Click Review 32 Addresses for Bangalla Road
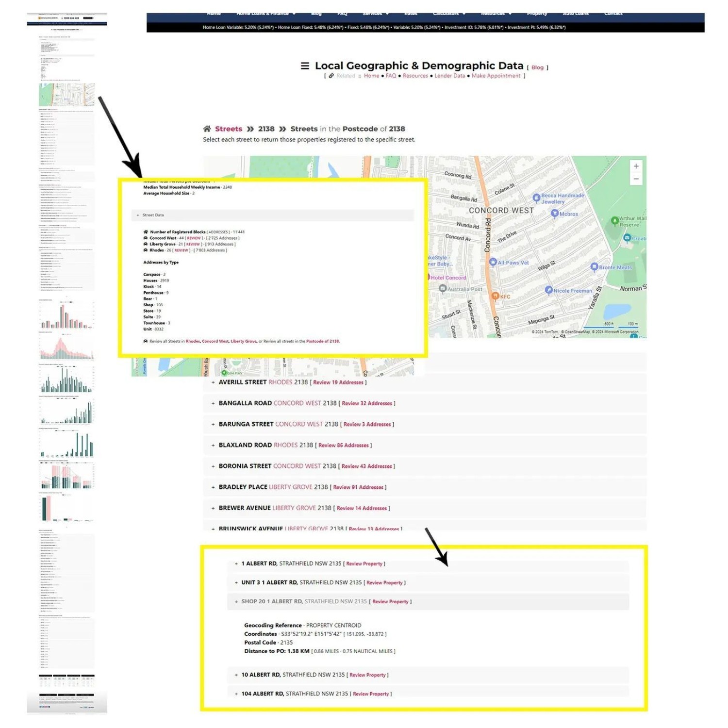This screenshot has height=728, width=728. [366, 403]
